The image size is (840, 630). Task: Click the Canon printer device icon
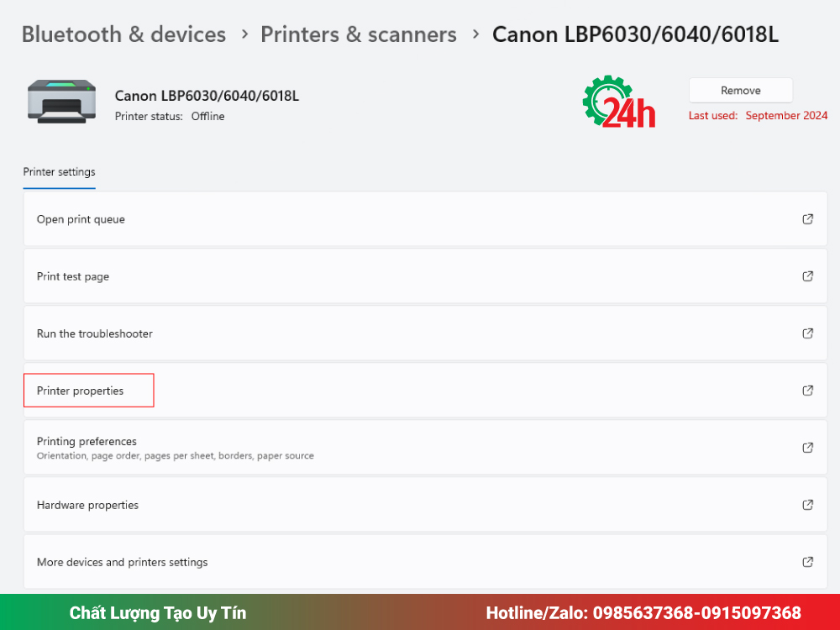(x=61, y=102)
